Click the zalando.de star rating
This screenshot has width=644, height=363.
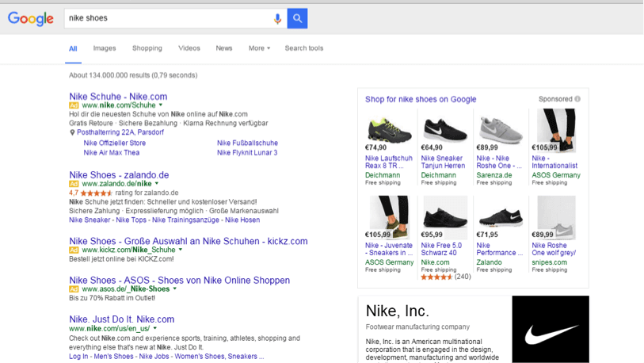tap(97, 193)
